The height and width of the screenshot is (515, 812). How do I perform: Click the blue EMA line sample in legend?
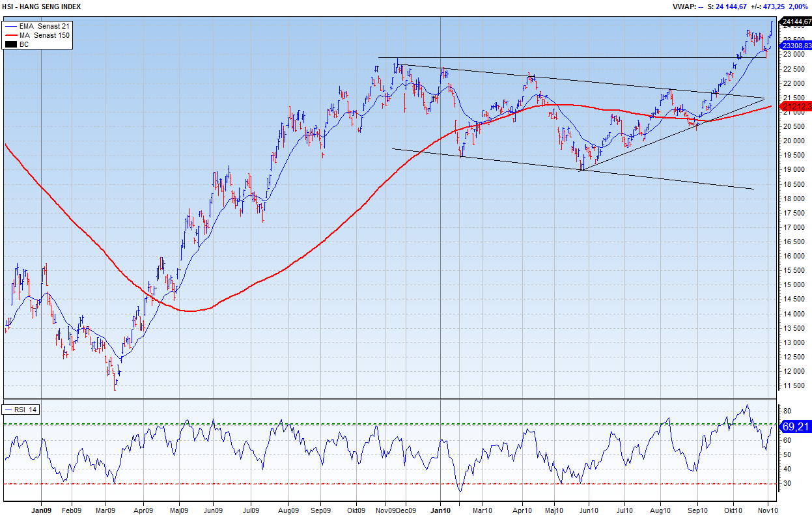point(11,25)
